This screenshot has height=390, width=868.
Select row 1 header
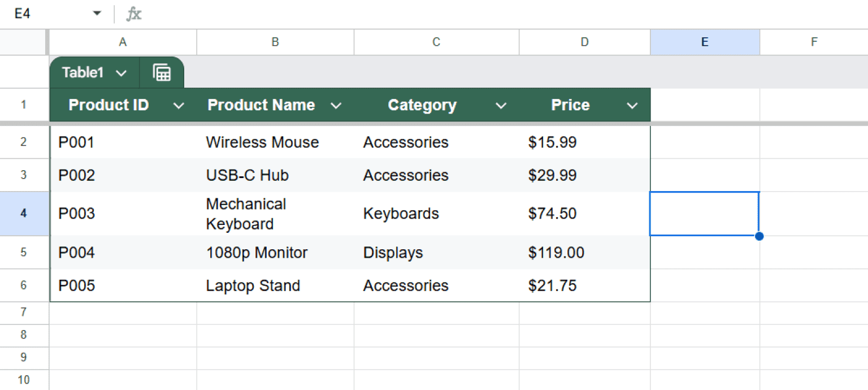pos(24,105)
